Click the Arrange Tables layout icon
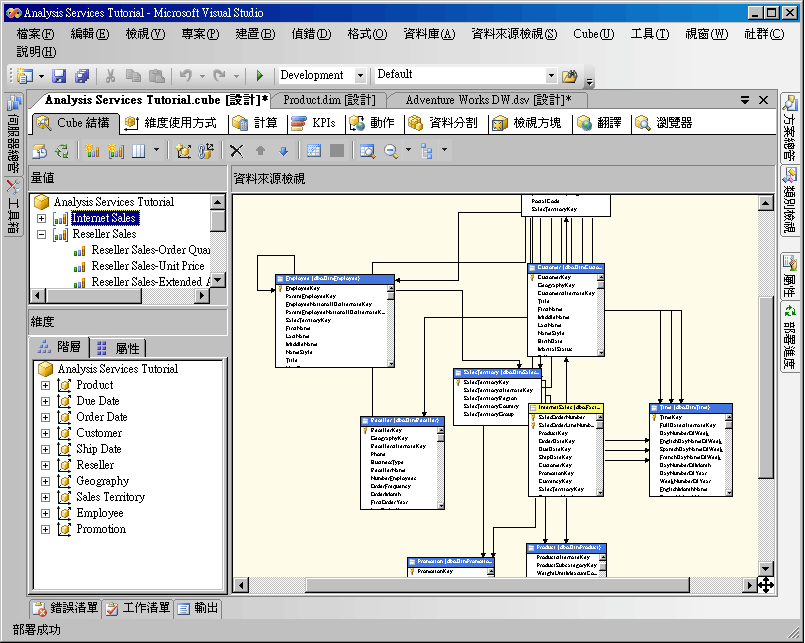Viewport: 805px width, 643px height. pyautogui.click(x=427, y=151)
